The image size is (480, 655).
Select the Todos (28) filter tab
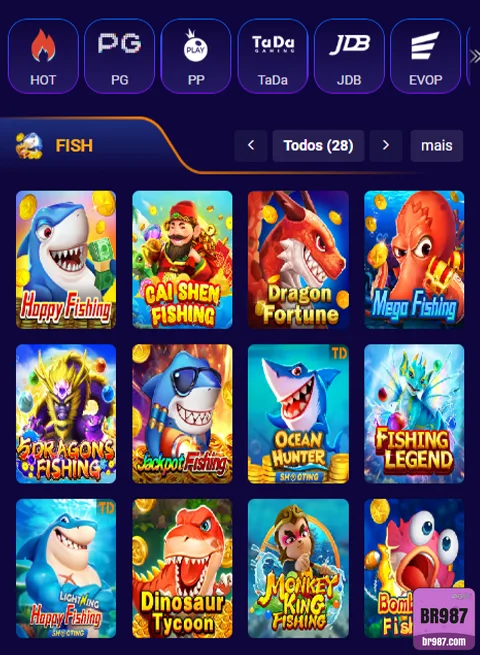point(318,145)
